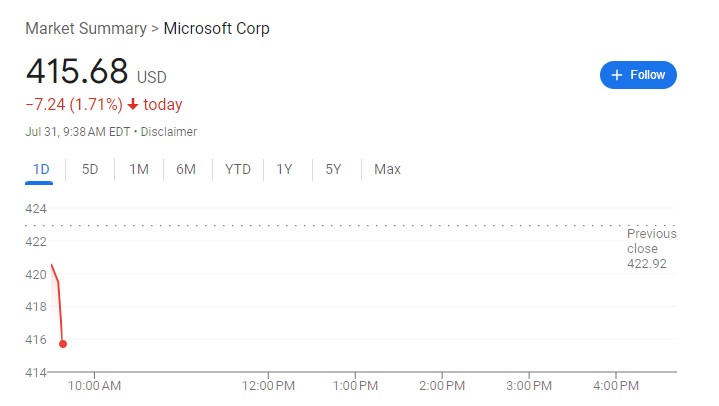Image resolution: width=719 pixels, height=406 pixels.
Task: Select the 6M time range tab
Action: 186,169
